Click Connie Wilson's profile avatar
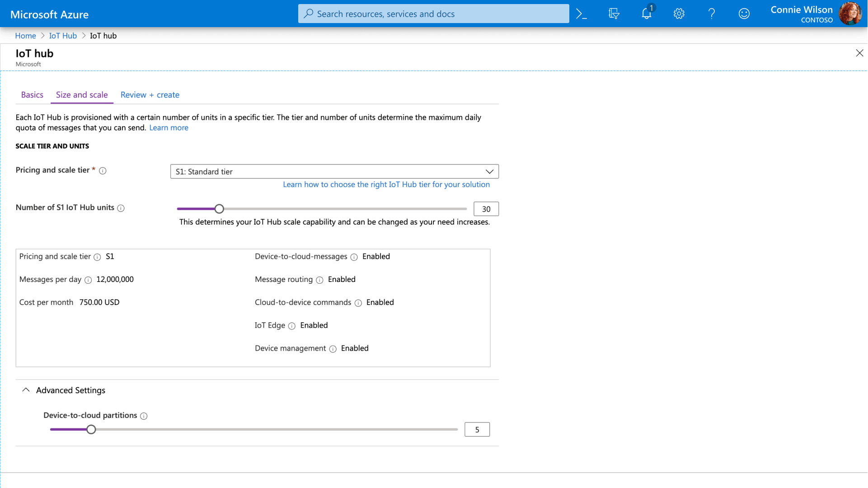This screenshot has height=488, width=868. [x=850, y=14]
